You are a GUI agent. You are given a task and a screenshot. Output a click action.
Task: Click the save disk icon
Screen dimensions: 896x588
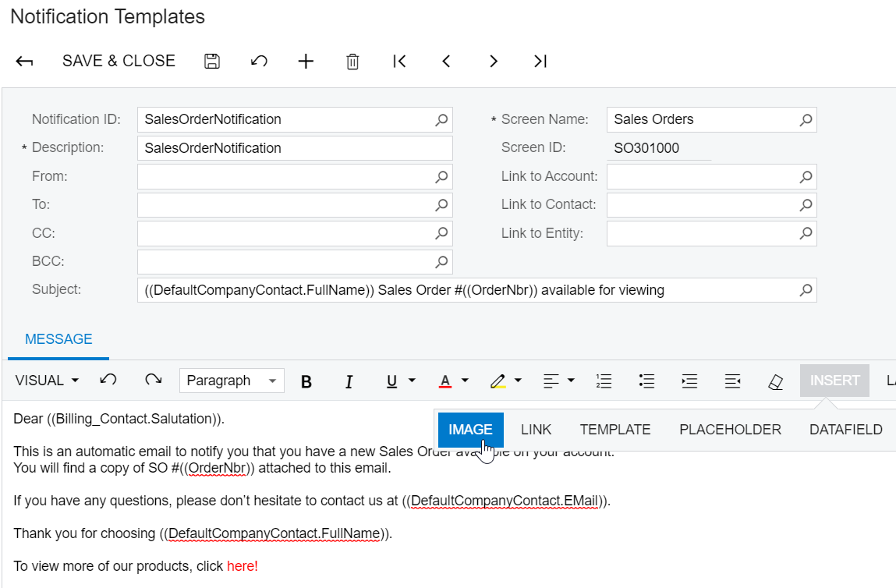coord(212,62)
